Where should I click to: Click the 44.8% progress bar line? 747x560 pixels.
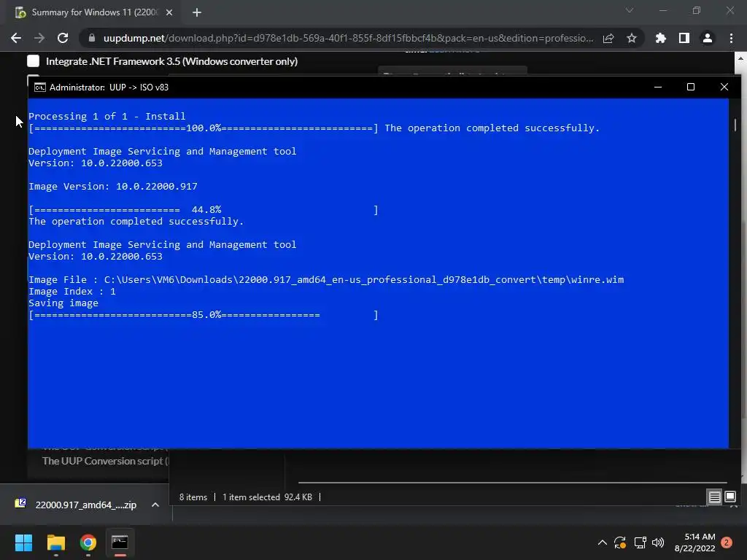pos(204,209)
